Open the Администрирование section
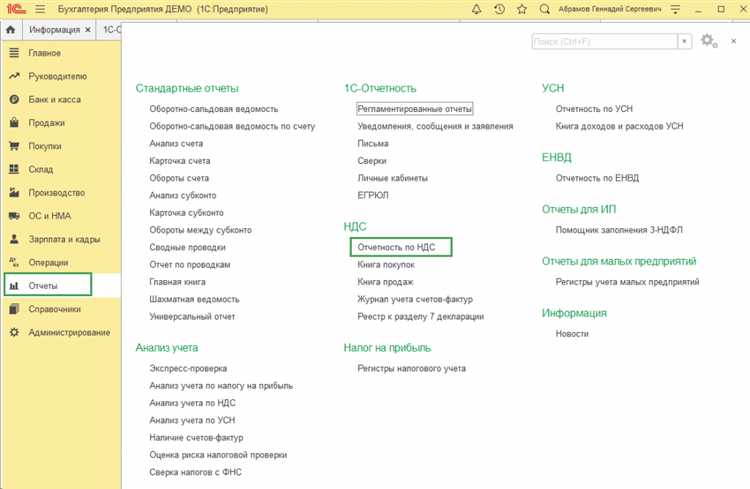Viewport: 750px width, 489px height. tap(69, 332)
